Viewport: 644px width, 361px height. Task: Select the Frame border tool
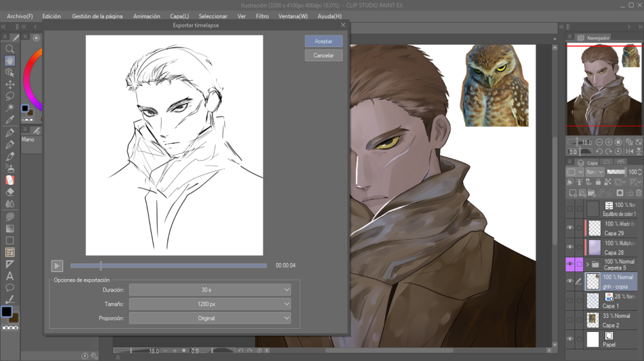10,253
